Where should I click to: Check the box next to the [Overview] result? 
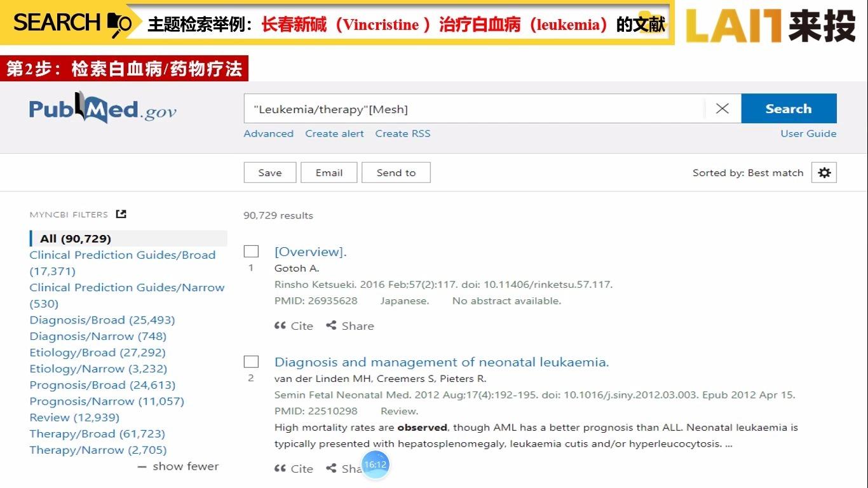[250, 251]
